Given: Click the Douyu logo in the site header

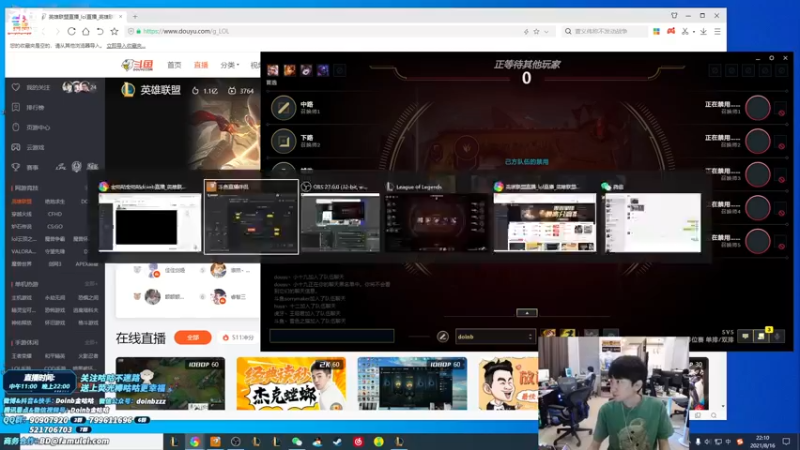Looking at the screenshot, I should 137,65.
